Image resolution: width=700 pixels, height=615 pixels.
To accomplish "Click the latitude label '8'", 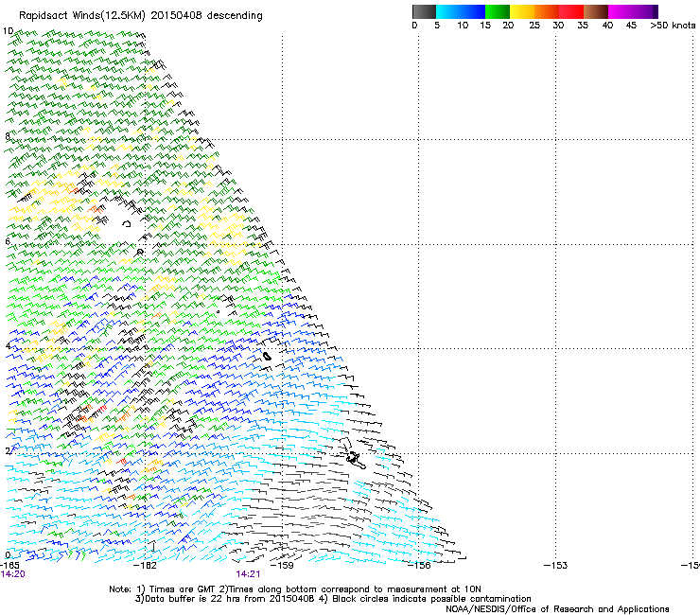I will click(8, 136).
